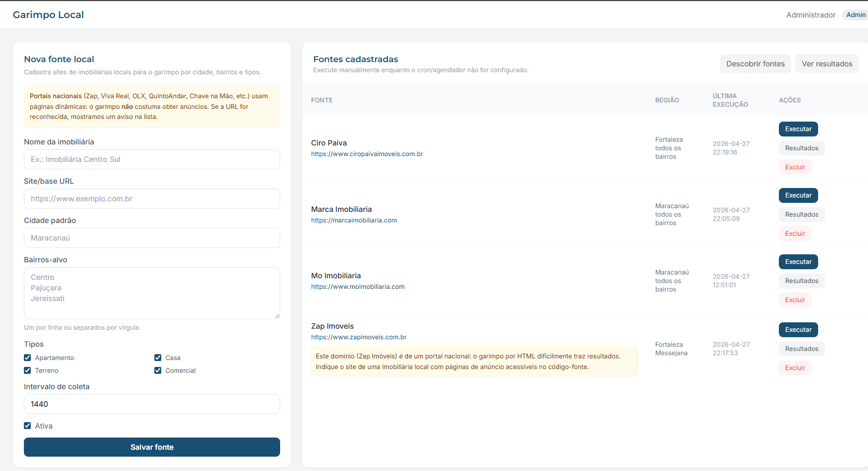The image size is (868, 471).
Task: Click timestamp 2026-04-27 22:05:09
Action: click(731, 215)
